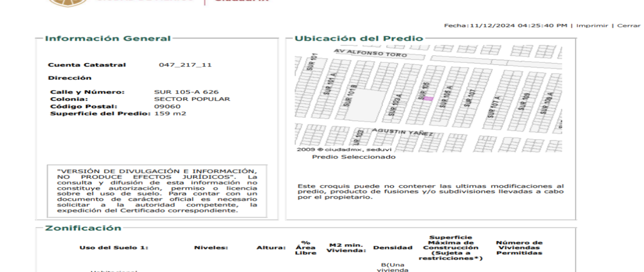Click the address 'SUR 105-A 626'
The width and height of the screenshot is (644, 272).
click(x=186, y=92)
